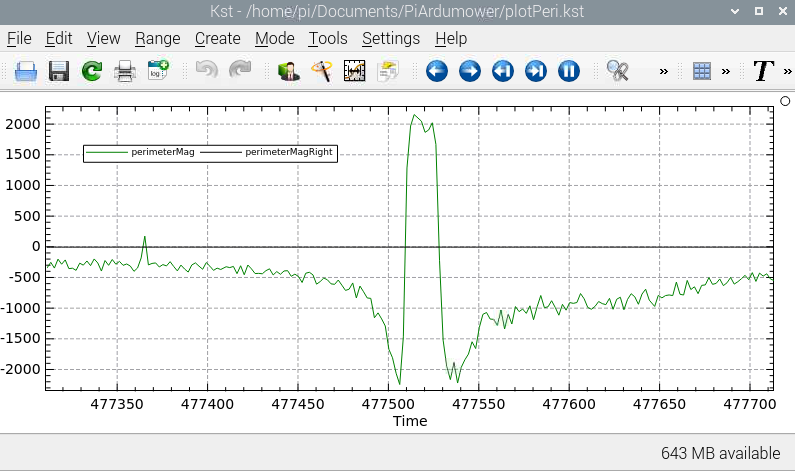The width and height of the screenshot is (795, 471).
Task: Open the Create menu
Action: (x=218, y=39)
